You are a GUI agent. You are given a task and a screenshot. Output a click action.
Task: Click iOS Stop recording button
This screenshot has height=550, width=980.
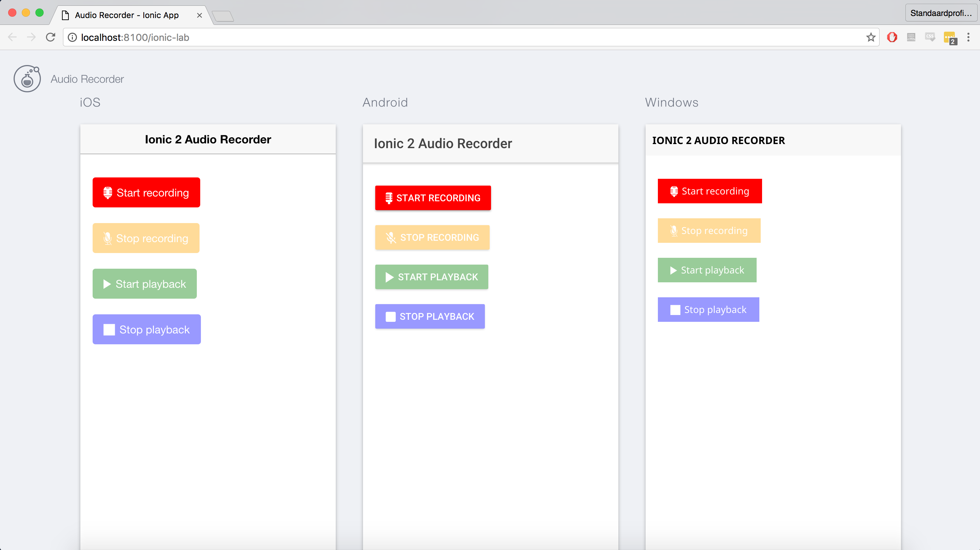pos(146,238)
